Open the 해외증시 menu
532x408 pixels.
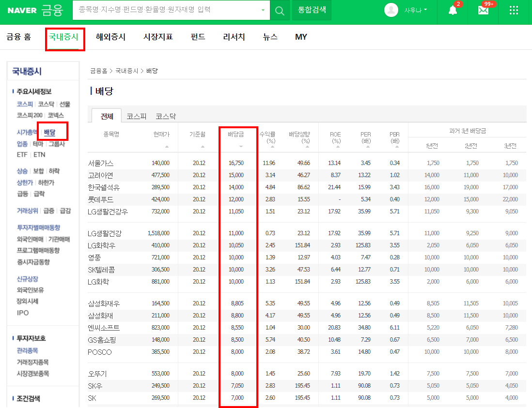tap(110, 37)
